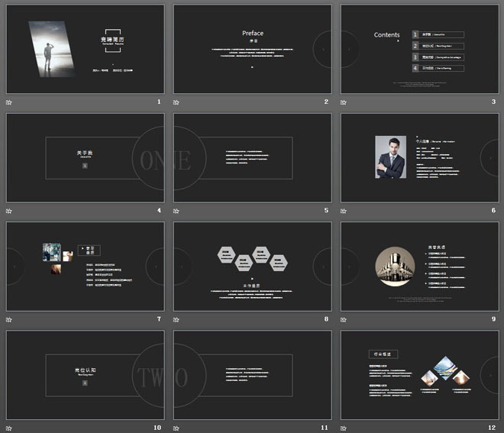
Task: Click the animation star icon under slide 5
Action: [x=176, y=211]
